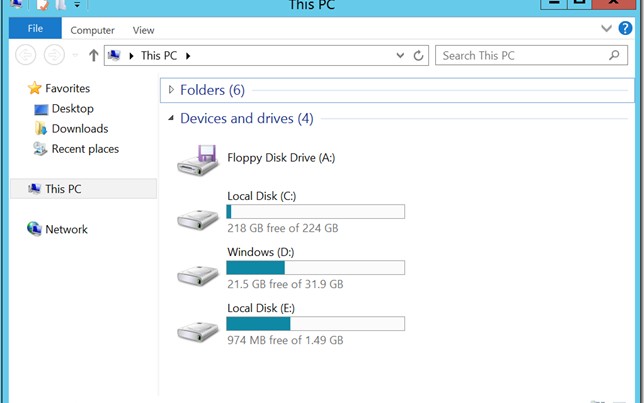Screen dimensions: 644x403
Task: Switch to the View ribbon tab
Action: 143,31
